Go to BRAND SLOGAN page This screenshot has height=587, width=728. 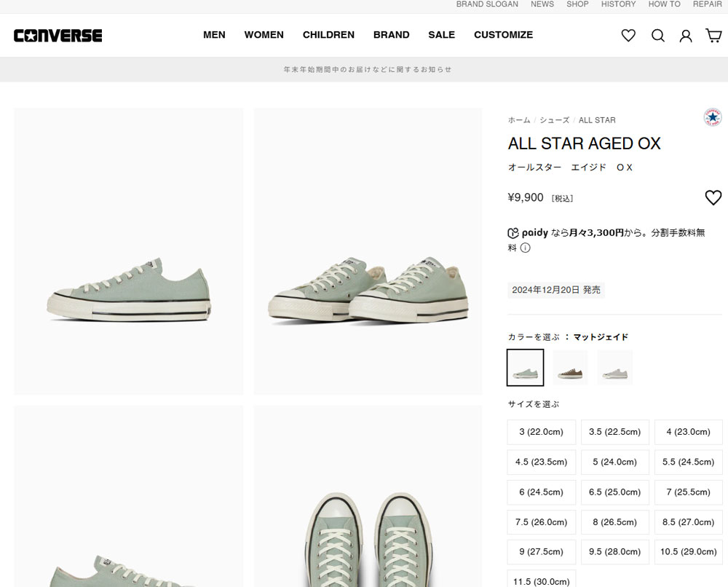pos(487,4)
